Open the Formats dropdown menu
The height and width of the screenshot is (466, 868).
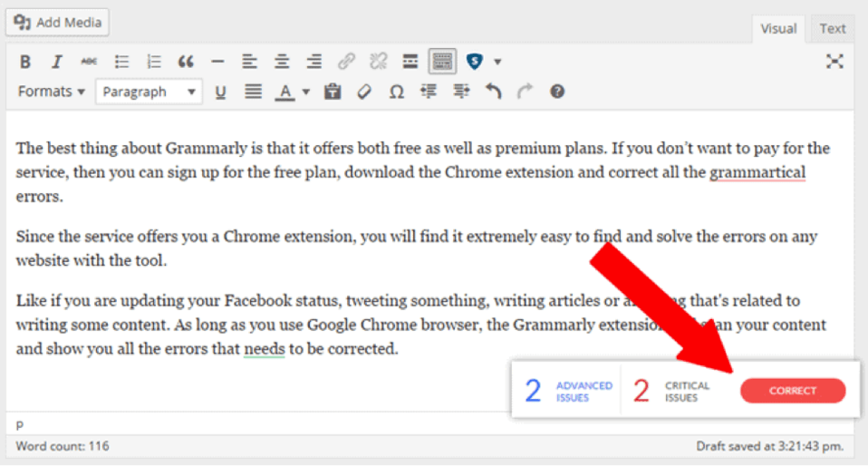[51, 92]
